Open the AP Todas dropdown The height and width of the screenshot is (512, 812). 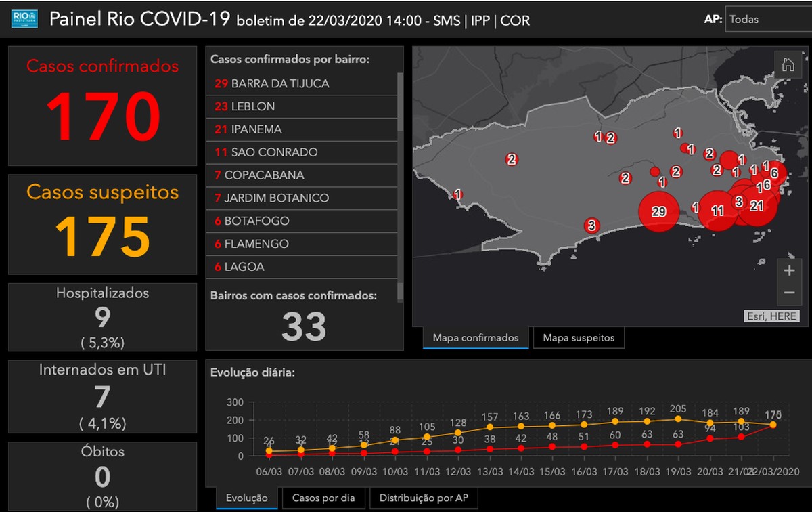point(767,20)
